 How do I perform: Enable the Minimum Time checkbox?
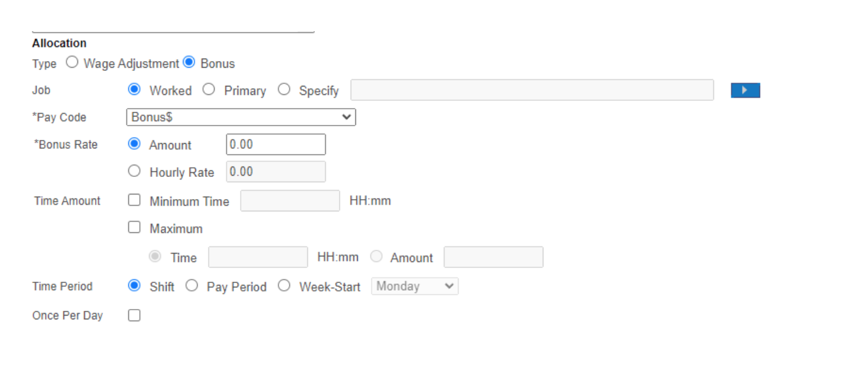(135, 200)
